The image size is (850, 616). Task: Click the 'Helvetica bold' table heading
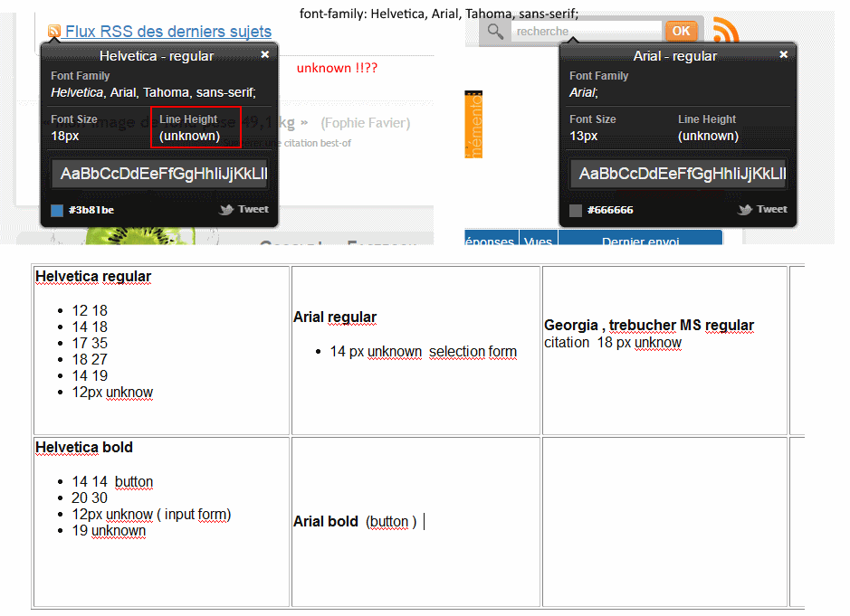[84, 448]
